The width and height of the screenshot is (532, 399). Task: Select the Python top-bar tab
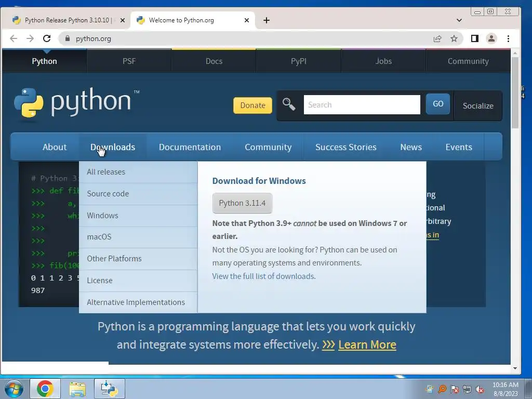(45, 61)
